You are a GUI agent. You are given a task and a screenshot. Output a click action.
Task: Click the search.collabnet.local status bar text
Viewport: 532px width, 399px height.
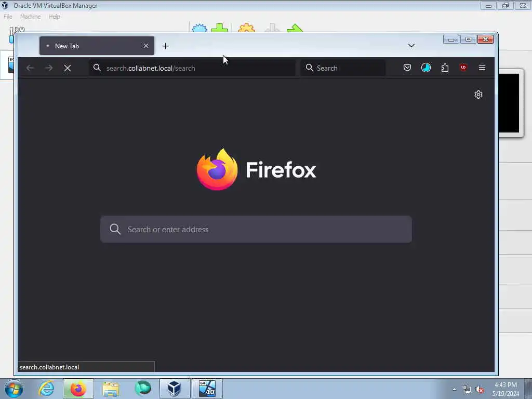tap(49, 367)
